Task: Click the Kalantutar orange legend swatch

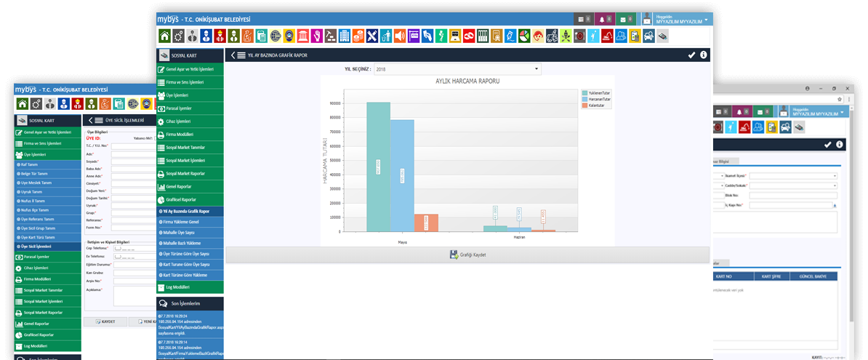Action: 585,105
